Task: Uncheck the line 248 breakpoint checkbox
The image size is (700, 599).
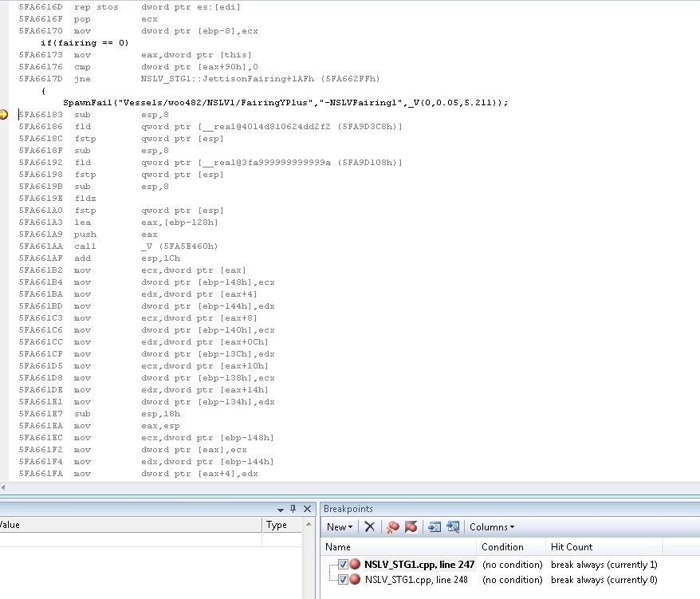Action: [x=343, y=579]
